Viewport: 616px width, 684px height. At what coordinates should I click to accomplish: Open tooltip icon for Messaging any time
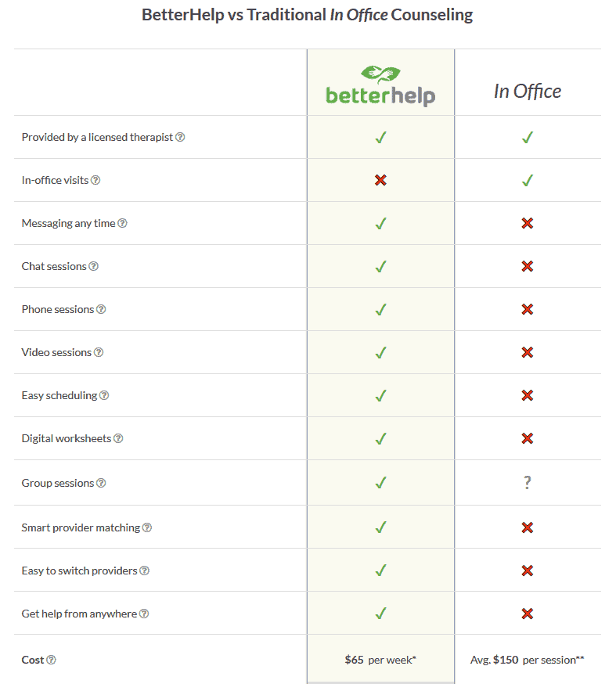pos(122,223)
